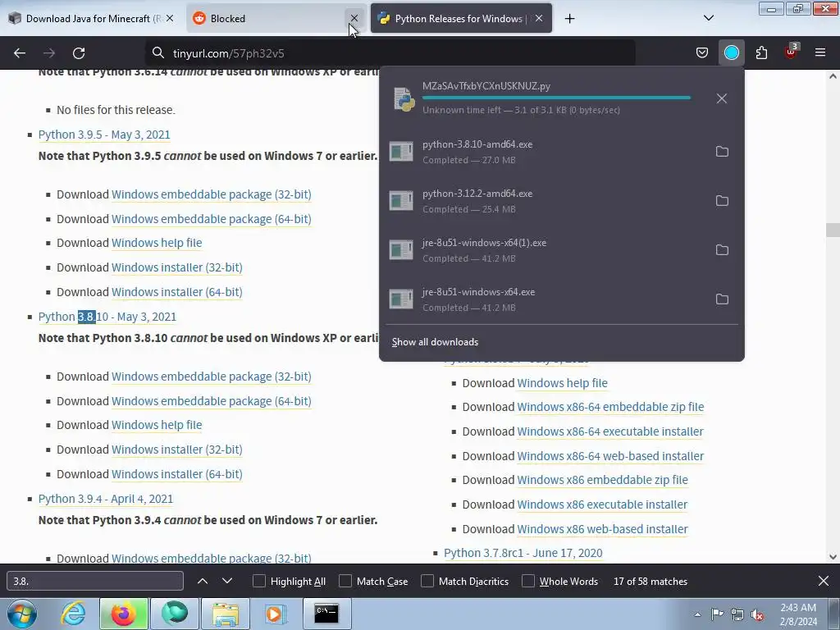Go to previous find match
The width and height of the screenshot is (840, 630).
[203, 582]
